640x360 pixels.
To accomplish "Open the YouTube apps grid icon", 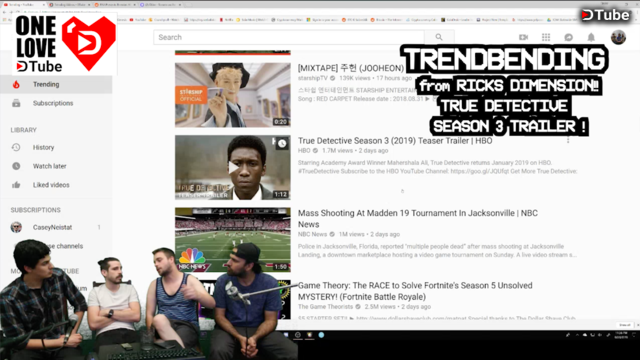I will tap(546, 37).
